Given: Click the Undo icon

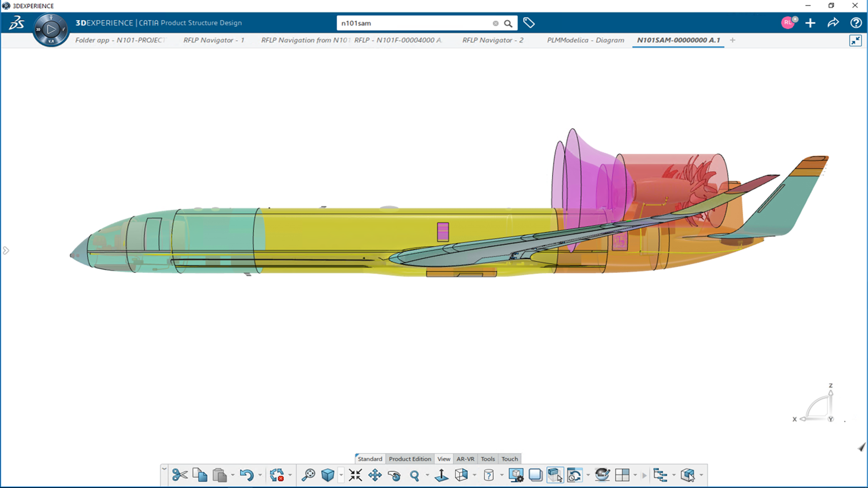Looking at the screenshot, I should [247, 475].
